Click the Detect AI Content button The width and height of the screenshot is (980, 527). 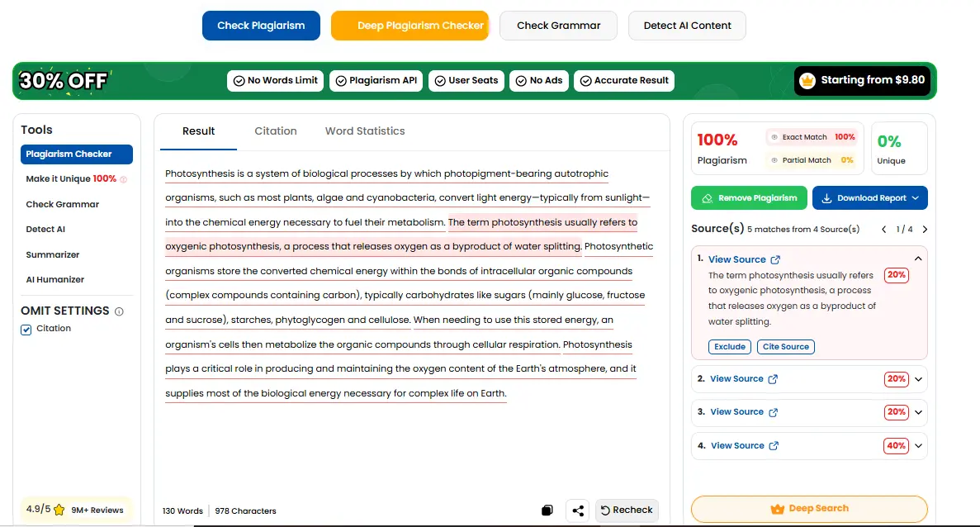coord(688,26)
